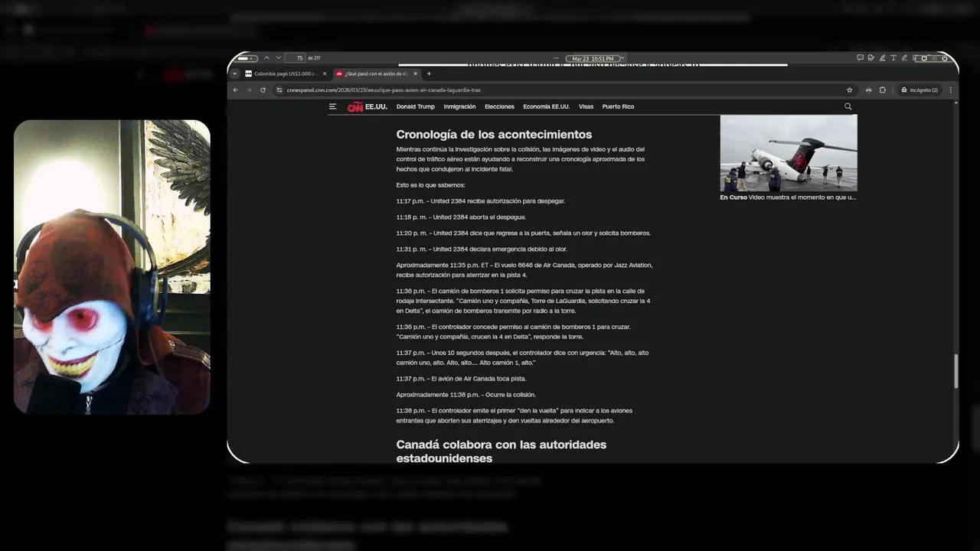Open the Mar 23 10:51 PM clock

(x=593, y=58)
